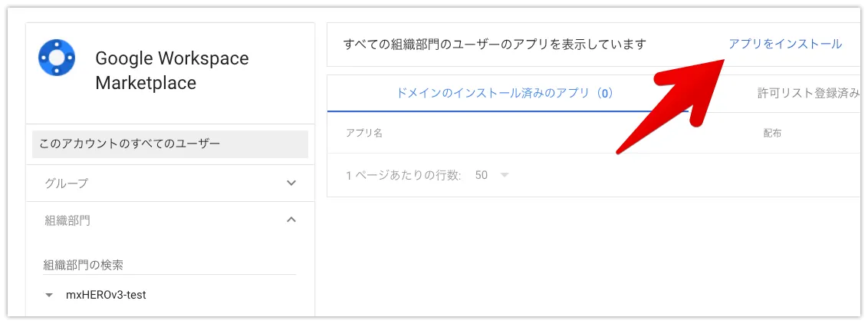
Task: Click the 組織部門 section label
Action: pyautogui.click(x=67, y=220)
